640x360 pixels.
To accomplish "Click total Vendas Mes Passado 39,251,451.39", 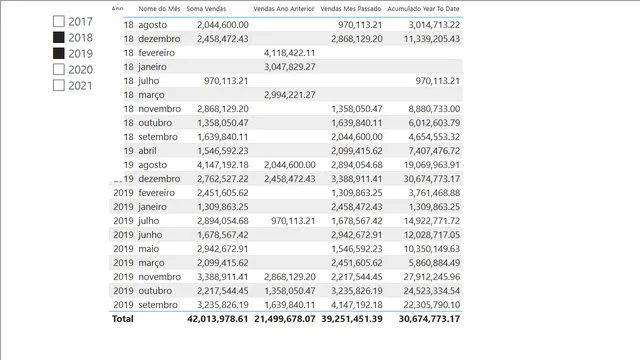I will coord(352,319).
